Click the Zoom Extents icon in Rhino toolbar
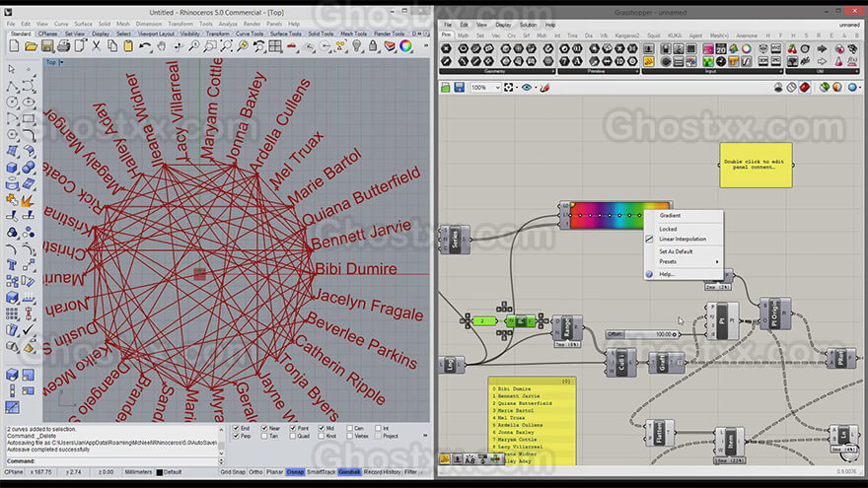 (227, 46)
